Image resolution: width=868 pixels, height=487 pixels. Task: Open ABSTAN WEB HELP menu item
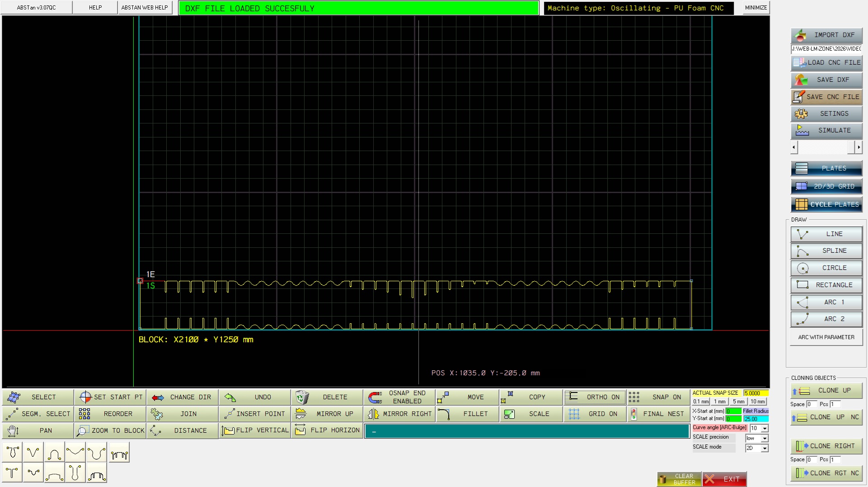(145, 8)
